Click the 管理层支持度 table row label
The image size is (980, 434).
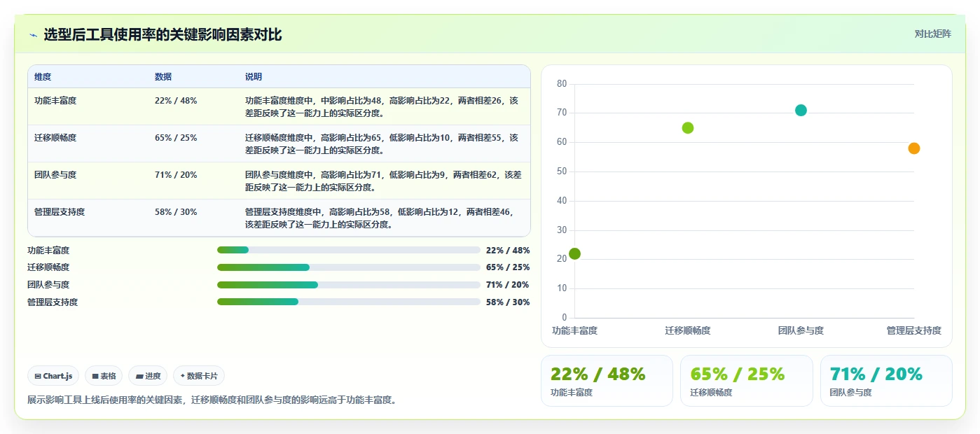click(60, 212)
